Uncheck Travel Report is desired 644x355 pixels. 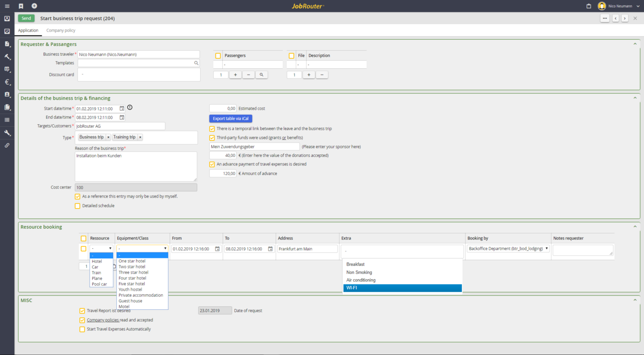point(82,311)
